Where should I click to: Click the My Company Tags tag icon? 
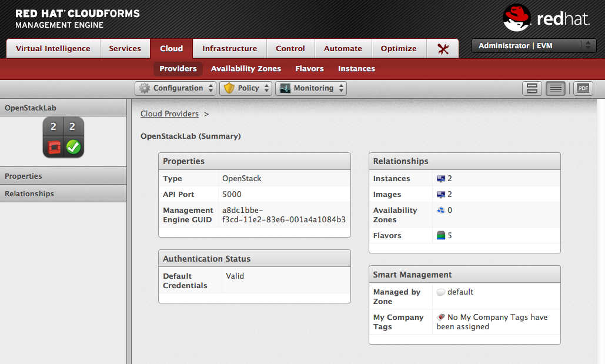point(441,318)
